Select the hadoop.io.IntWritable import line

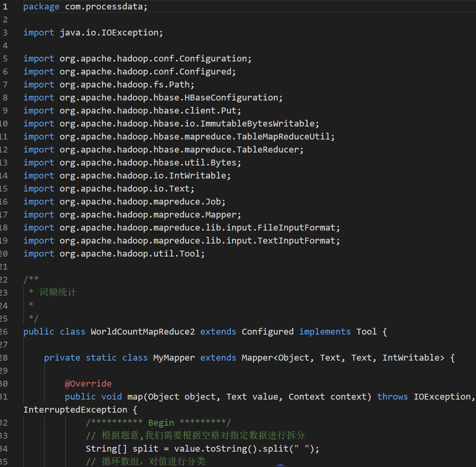point(127,176)
